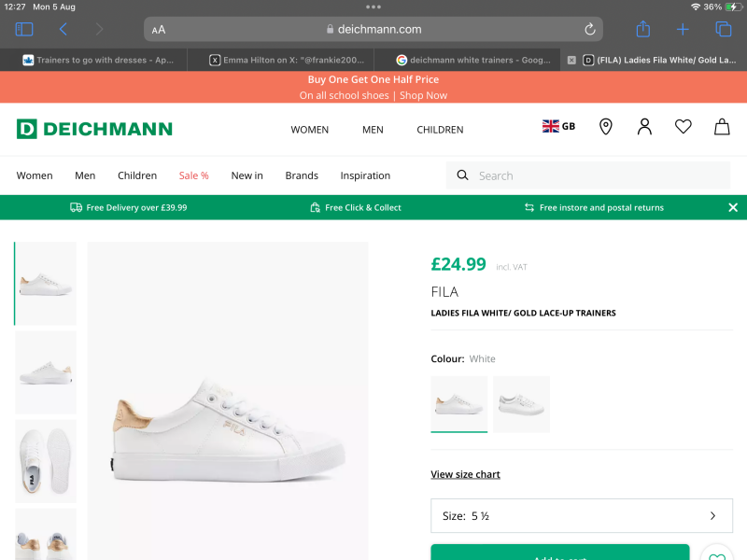The width and height of the screenshot is (747, 560).
Task: Click the deichmann.com address bar
Action: click(373, 30)
